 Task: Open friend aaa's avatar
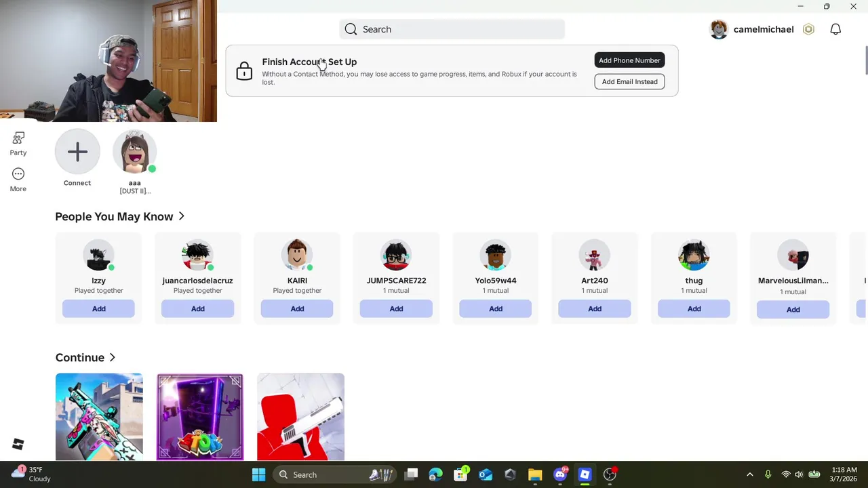coord(135,152)
